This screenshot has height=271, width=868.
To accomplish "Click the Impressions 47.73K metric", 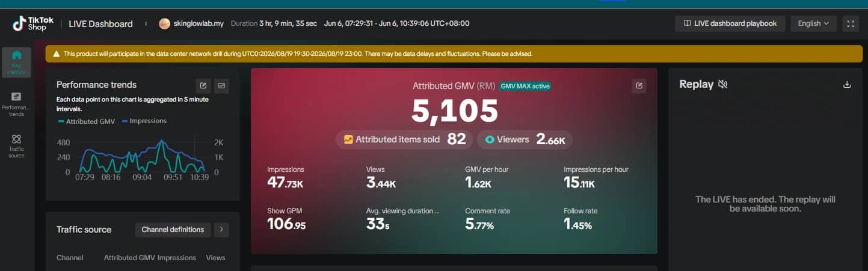I will pos(286,177).
